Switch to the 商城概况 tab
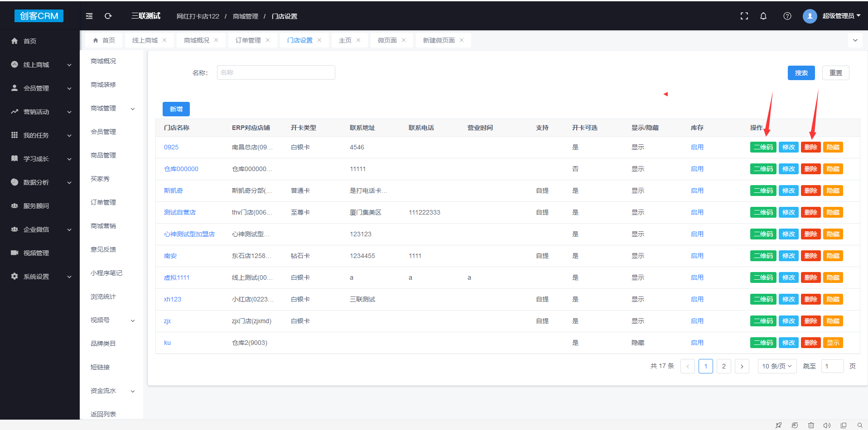 pyautogui.click(x=197, y=40)
